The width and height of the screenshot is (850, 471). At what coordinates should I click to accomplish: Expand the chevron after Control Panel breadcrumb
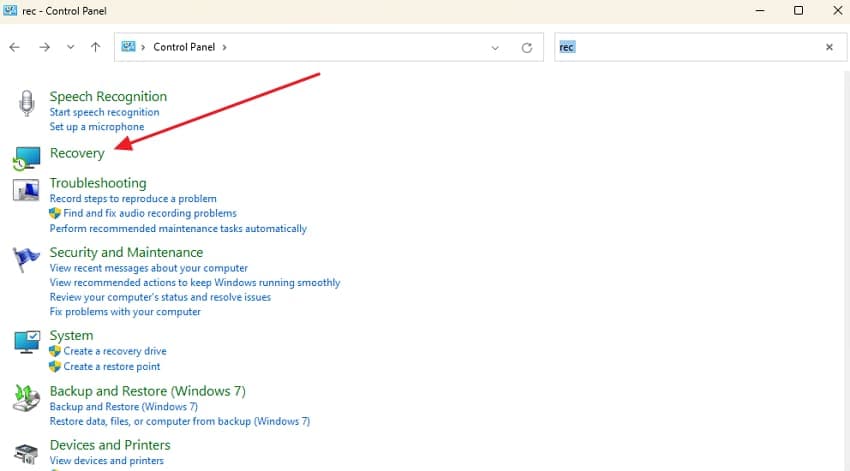click(224, 47)
